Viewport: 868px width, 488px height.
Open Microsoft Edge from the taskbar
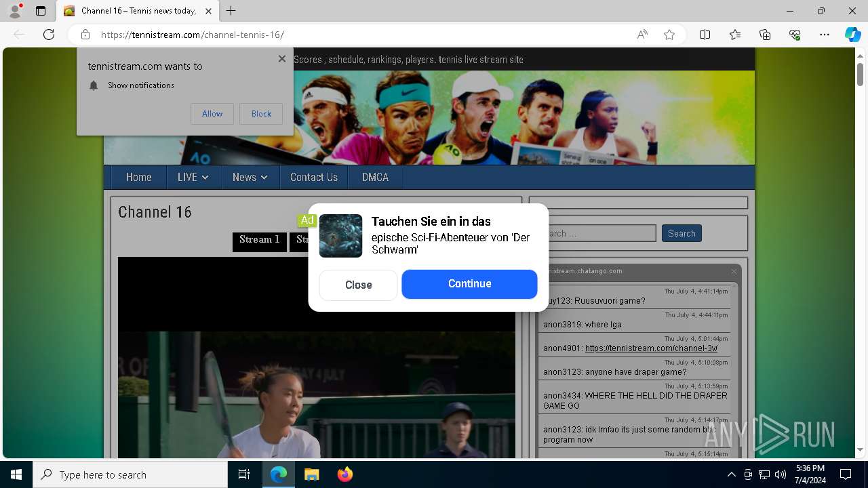coord(279,474)
